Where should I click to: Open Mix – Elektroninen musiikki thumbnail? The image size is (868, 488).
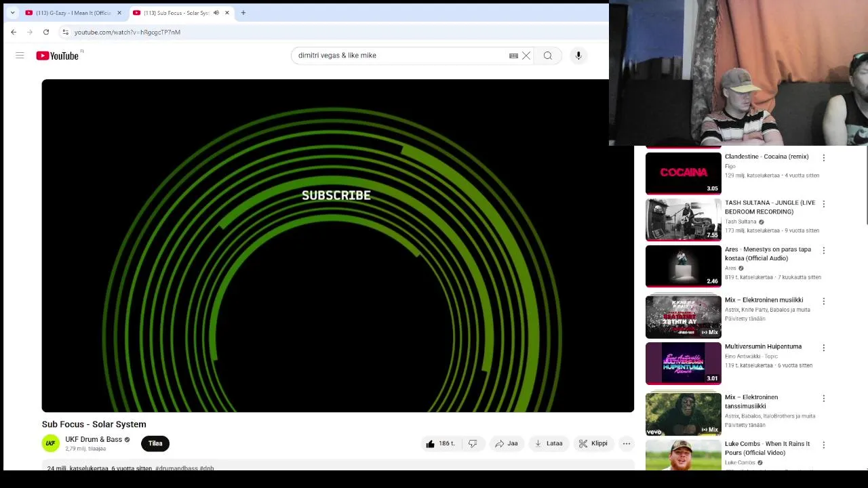(684, 317)
